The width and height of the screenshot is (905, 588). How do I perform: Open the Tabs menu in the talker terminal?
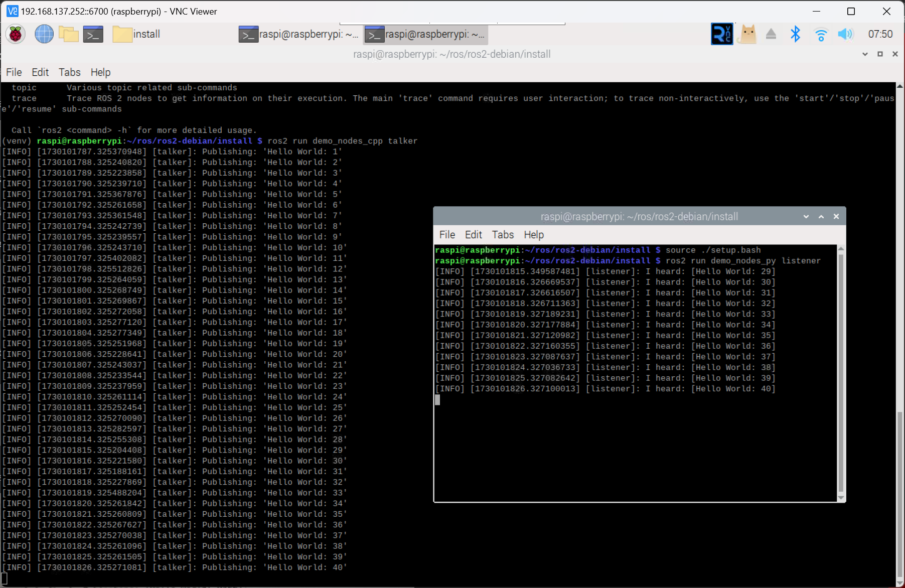pos(70,72)
